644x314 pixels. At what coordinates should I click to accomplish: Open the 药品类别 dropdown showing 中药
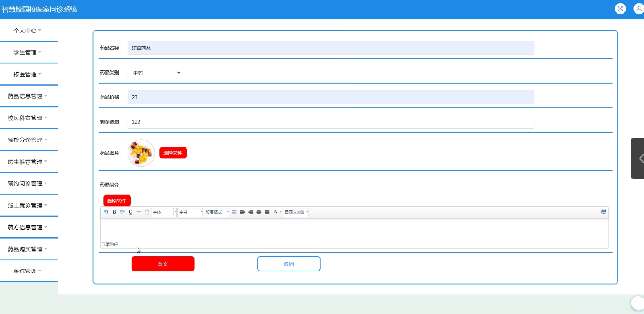pyautogui.click(x=155, y=72)
